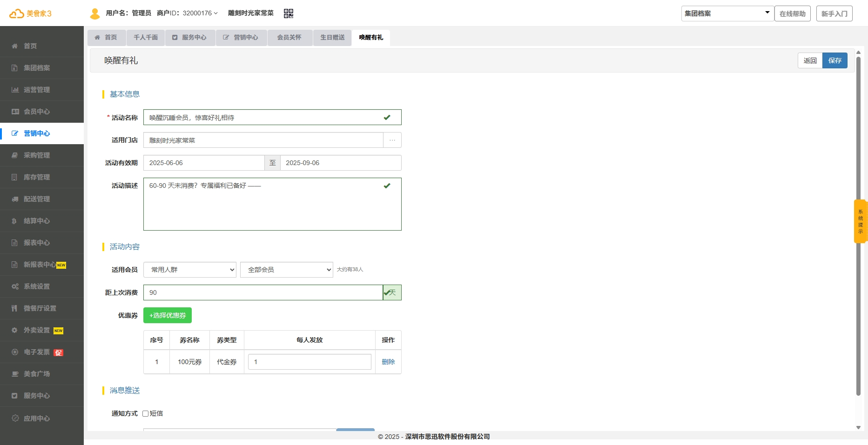Enable the 短信 notification checkbox
The image size is (868, 445).
click(146, 413)
